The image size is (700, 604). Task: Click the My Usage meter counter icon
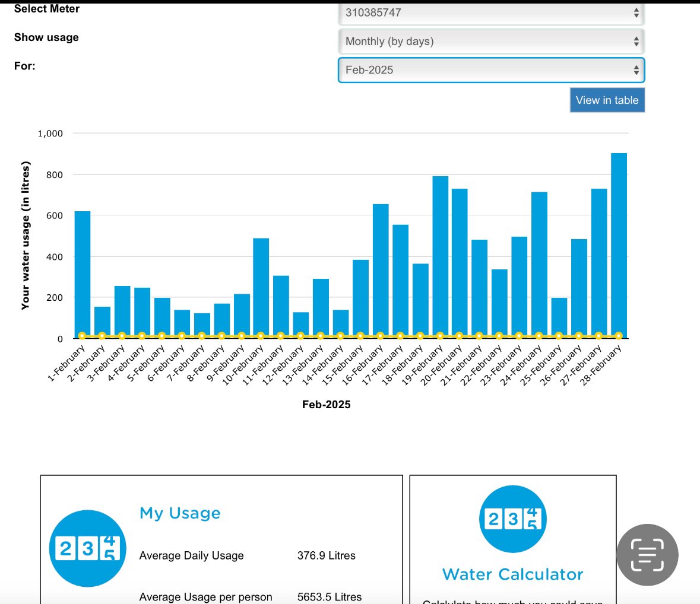pyautogui.click(x=87, y=548)
